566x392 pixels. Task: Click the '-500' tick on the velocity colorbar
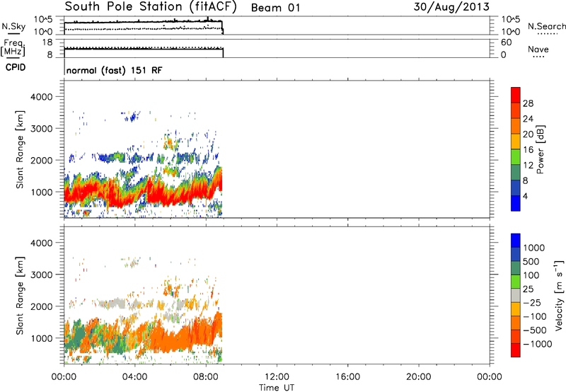pos(534,330)
